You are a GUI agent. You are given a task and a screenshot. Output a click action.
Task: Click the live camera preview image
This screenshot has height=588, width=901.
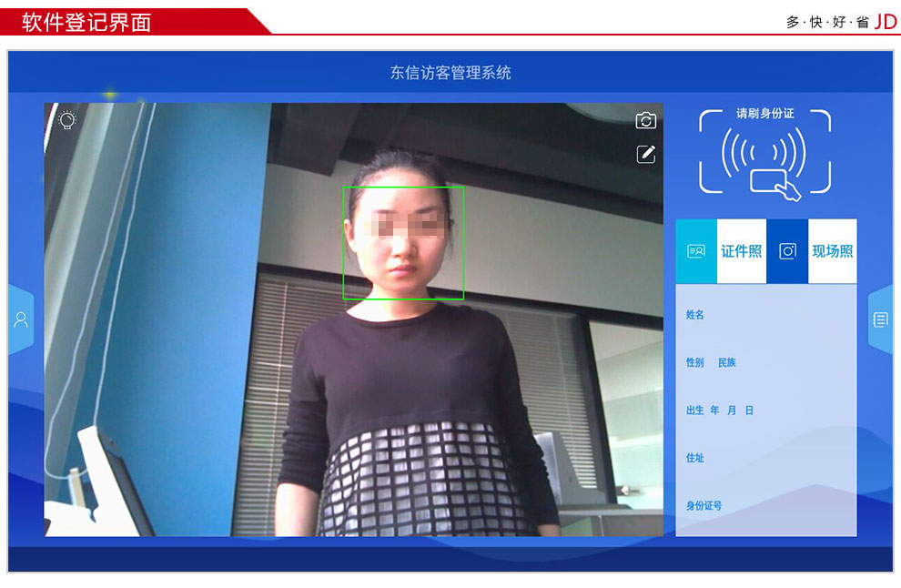point(353,319)
